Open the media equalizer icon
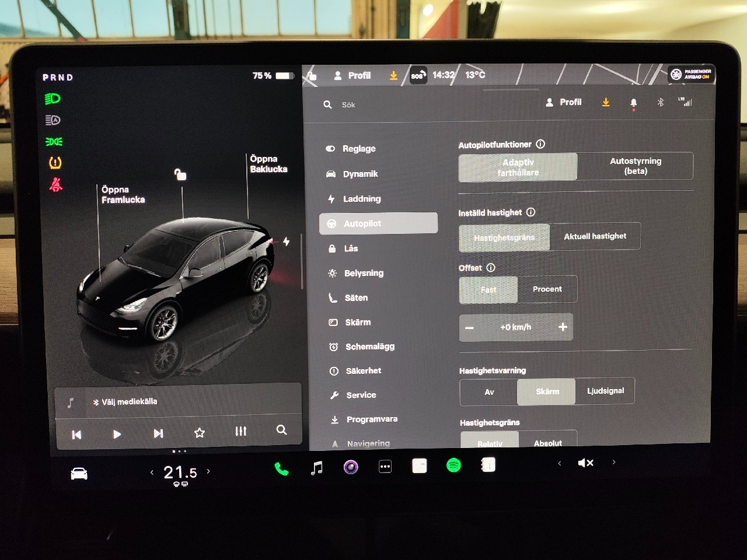 click(x=240, y=431)
